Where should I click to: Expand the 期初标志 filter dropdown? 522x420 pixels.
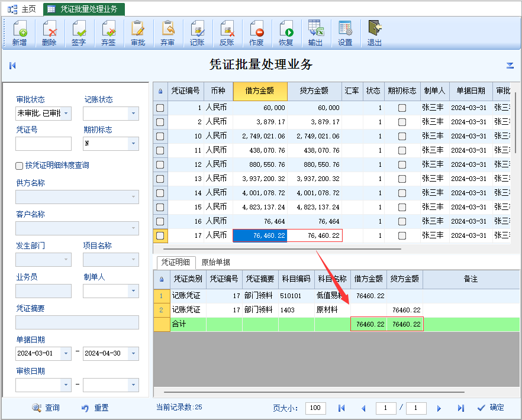tap(133, 143)
